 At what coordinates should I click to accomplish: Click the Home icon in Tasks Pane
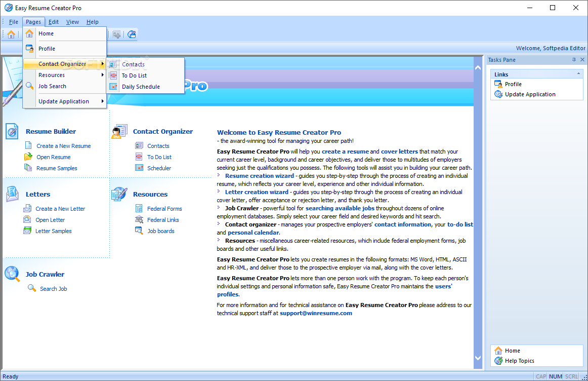[x=498, y=351]
